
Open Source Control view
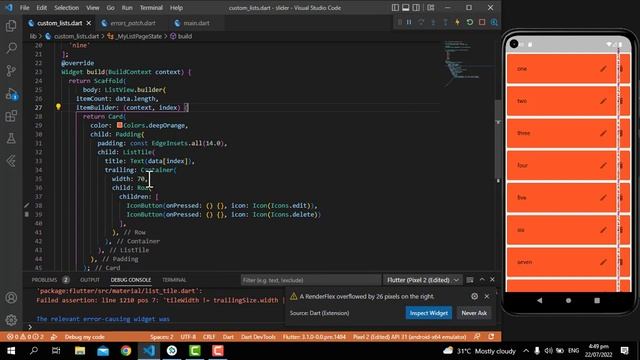pyautogui.click(x=11, y=71)
